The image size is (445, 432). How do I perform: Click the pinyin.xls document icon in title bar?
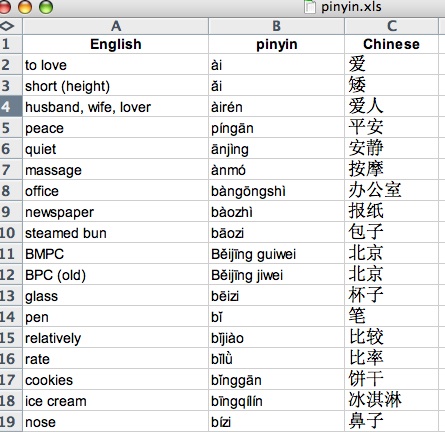pyautogui.click(x=310, y=7)
